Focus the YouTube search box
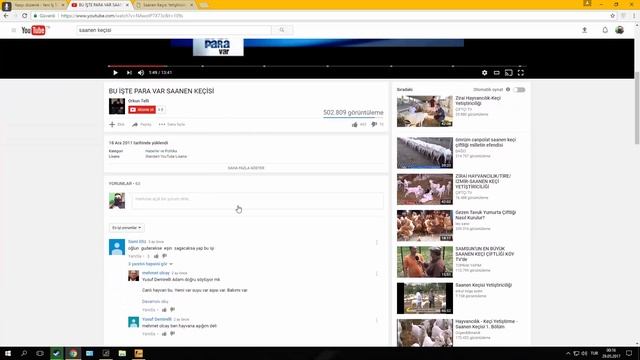Viewport: 640px width, 360px height. tap(173, 30)
